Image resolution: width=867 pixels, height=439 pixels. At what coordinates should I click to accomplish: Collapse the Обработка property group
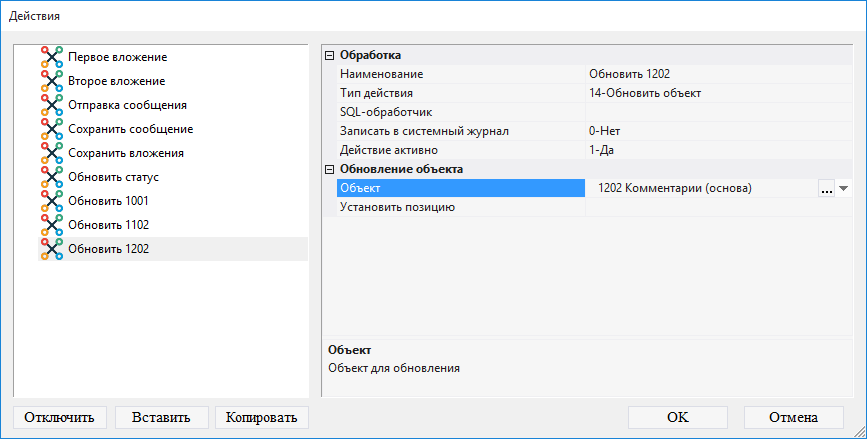[x=330, y=55]
